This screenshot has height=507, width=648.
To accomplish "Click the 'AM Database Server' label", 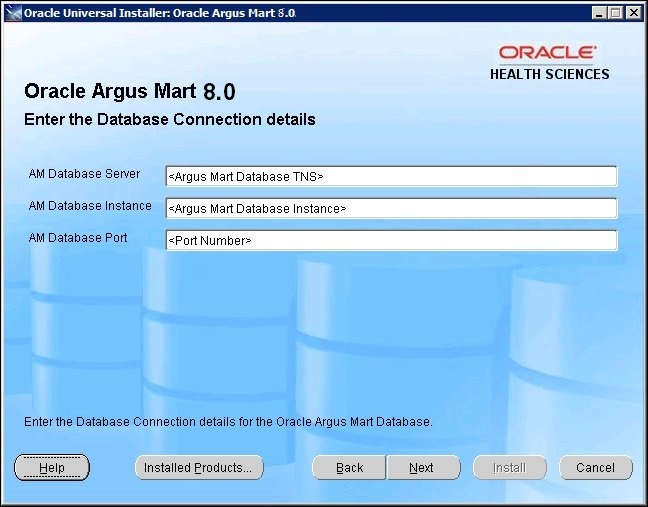I will (x=84, y=174).
